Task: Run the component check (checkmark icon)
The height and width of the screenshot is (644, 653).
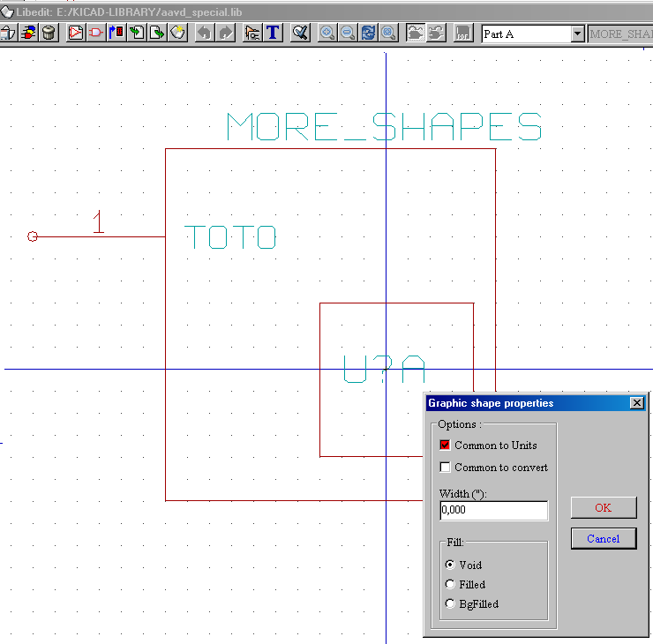Action: tap(301, 34)
